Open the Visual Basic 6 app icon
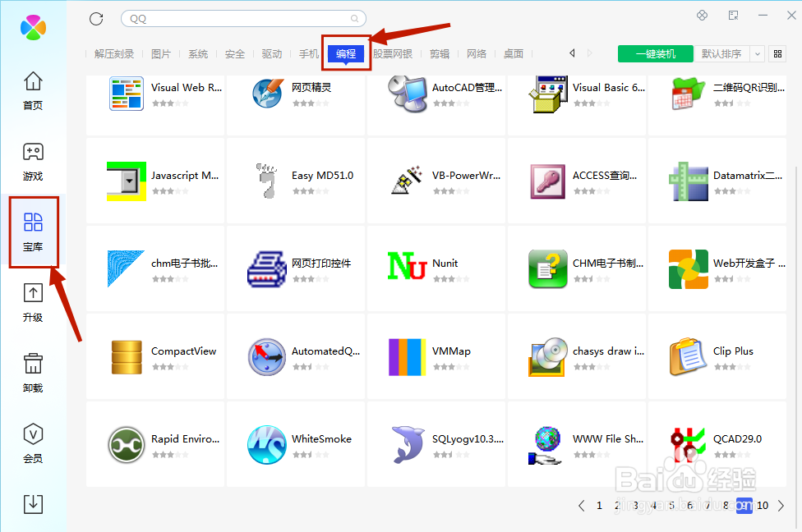The height and width of the screenshot is (532, 802). pyautogui.click(x=548, y=94)
